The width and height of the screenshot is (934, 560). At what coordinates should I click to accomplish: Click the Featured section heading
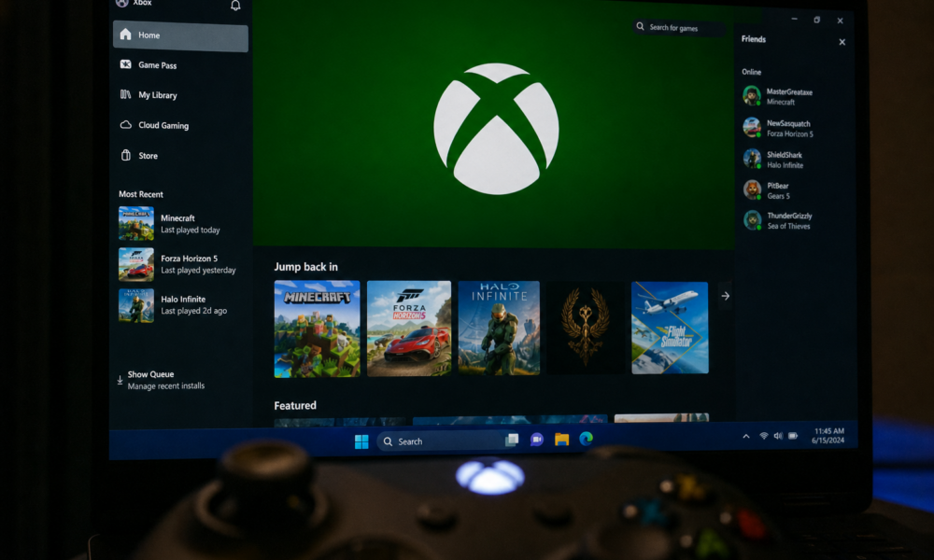[295, 405]
